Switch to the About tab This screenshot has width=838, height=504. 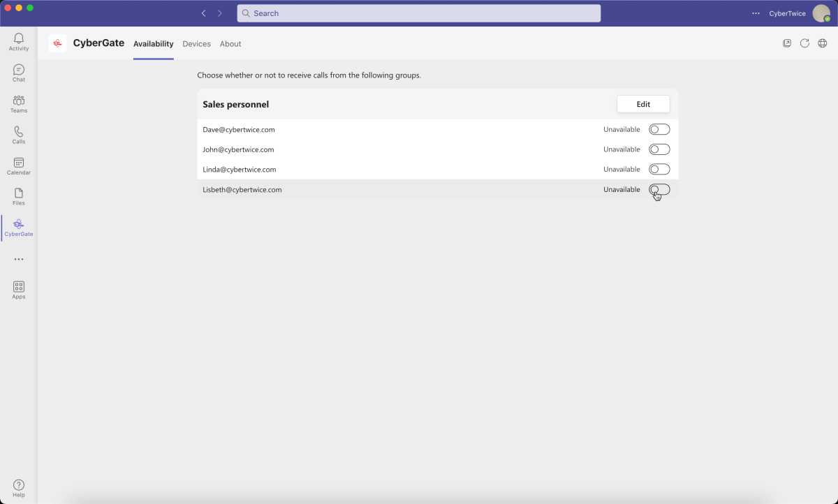(230, 44)
